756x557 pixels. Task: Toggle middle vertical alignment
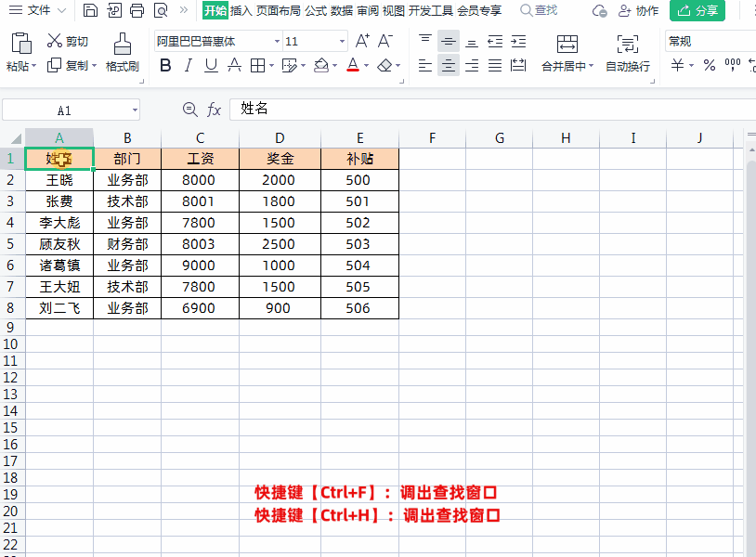449,42
